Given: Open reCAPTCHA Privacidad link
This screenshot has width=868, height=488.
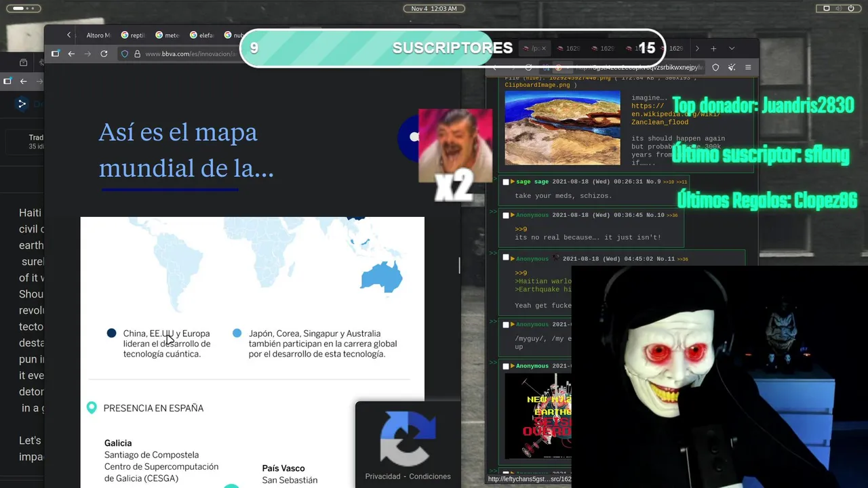Looking at the screenshot, I should coord(382,476).
